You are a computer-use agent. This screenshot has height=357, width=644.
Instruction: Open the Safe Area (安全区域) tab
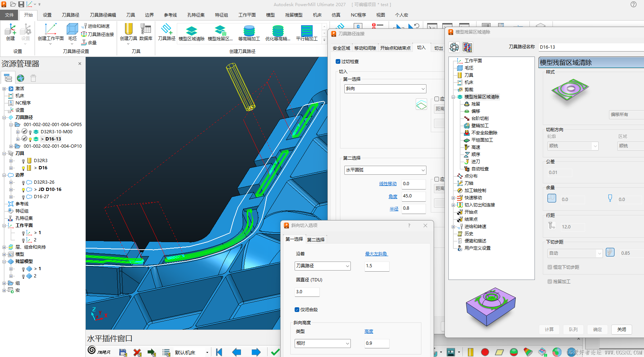[341, 48]
